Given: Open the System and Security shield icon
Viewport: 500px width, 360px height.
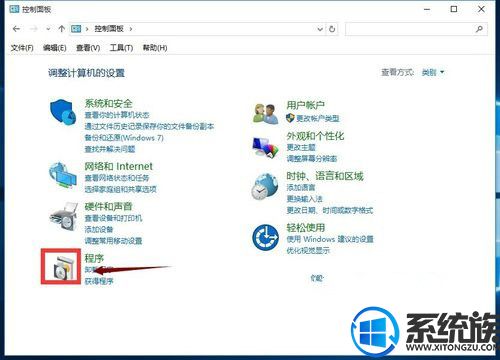Looking at the screenshot, I should 63,112.
